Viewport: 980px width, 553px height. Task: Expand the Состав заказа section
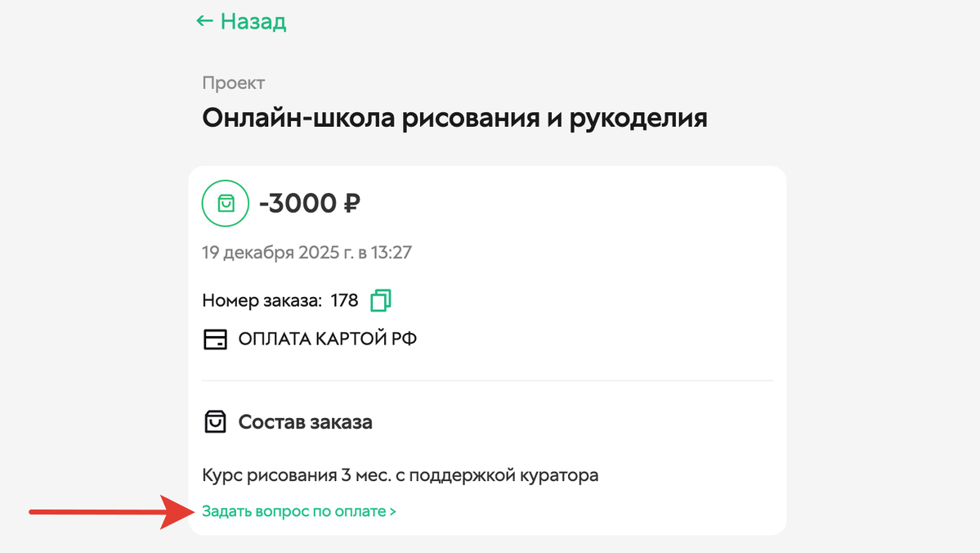click(x=305, y=422)
